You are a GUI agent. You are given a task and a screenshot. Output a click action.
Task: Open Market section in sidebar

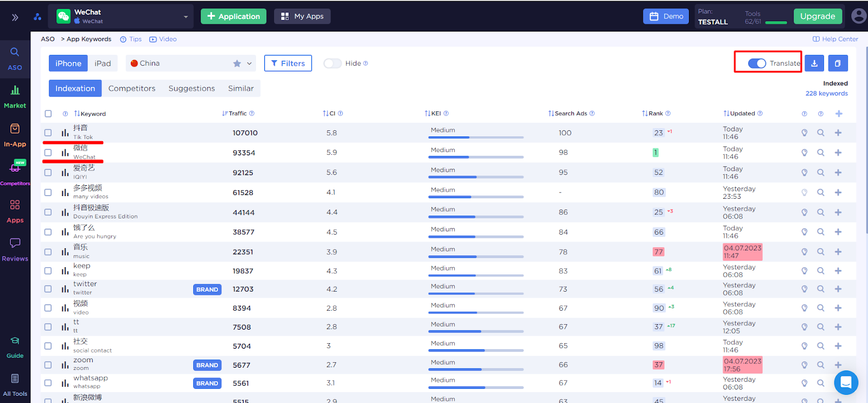pyautogui.click(x=15, y=97)
